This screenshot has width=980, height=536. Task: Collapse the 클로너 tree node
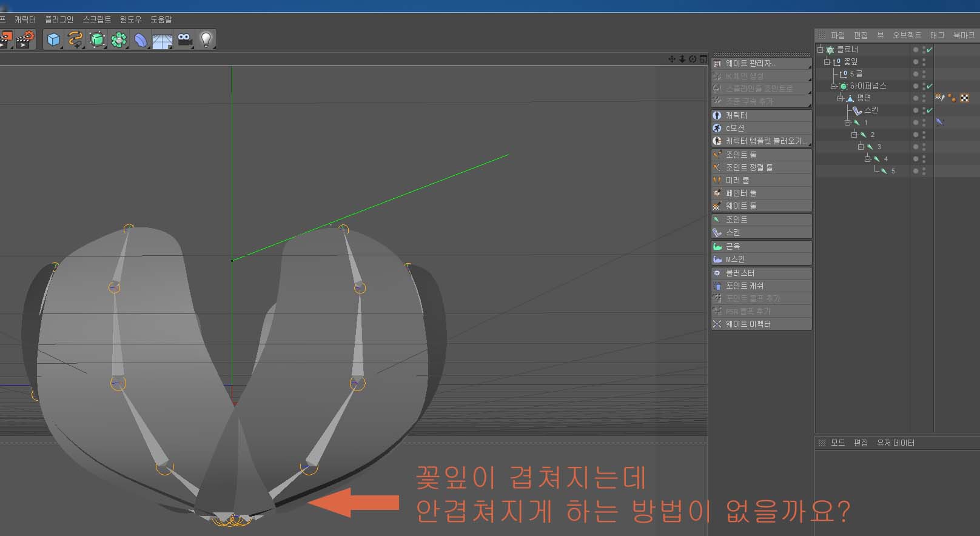[820, 50]
